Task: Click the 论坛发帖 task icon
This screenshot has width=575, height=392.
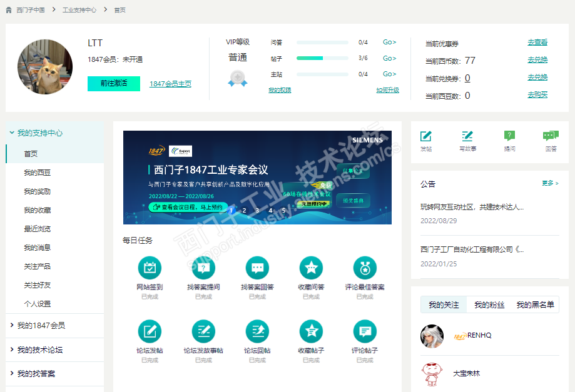Action: point(150,331)
